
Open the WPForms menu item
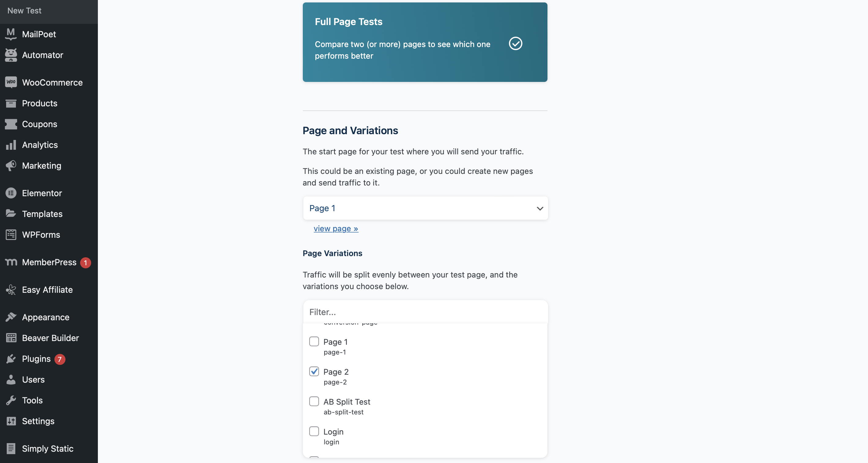point(41,234)
